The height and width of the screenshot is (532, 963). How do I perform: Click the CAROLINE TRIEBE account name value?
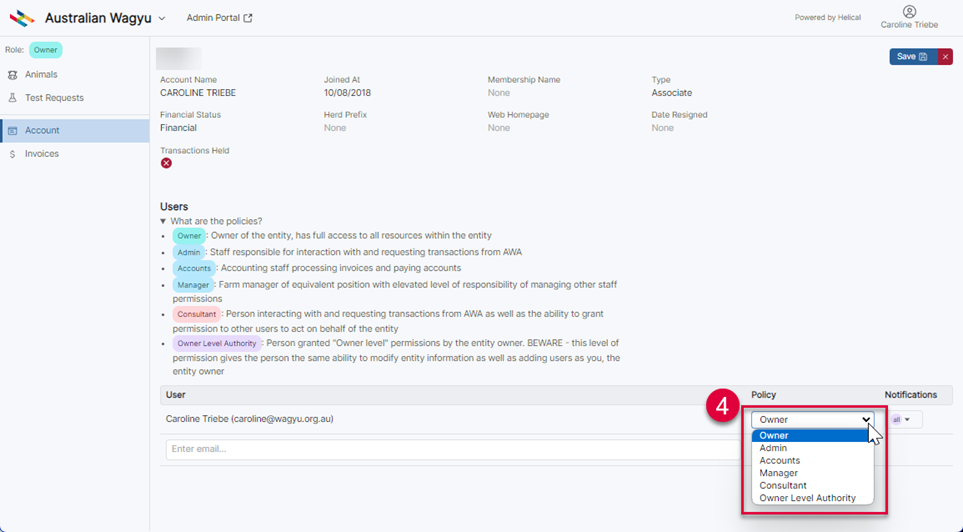pyautogui.click(x=198, y=93)
